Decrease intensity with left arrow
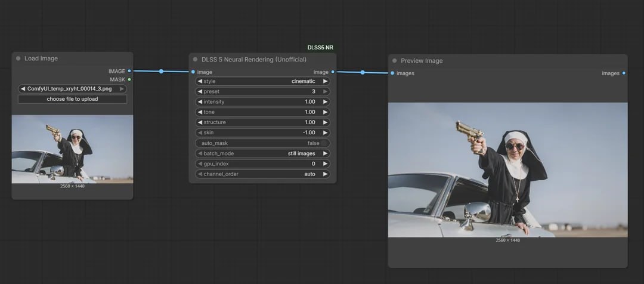The image size is (644, 284). coord(200,102)
